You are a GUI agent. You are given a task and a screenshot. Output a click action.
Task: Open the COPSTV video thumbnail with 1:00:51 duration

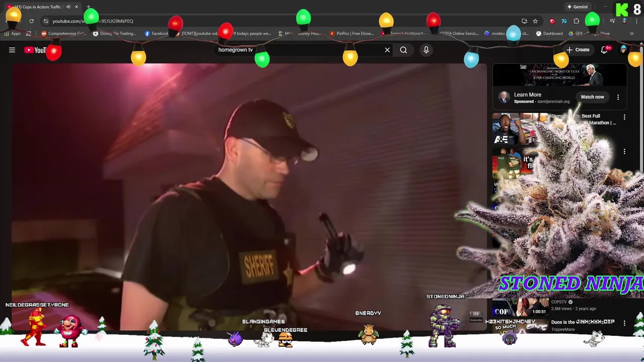pos(520,308)
